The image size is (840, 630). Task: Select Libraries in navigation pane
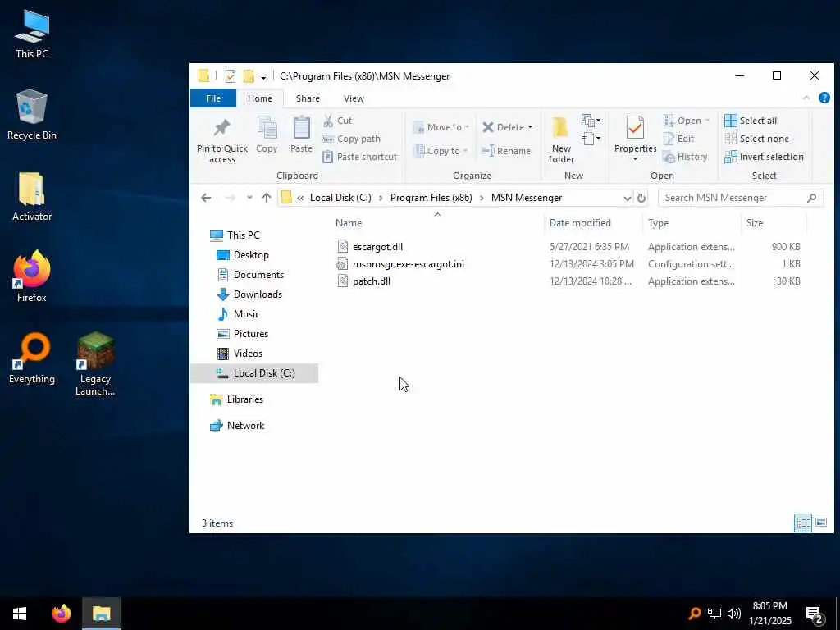[244, 399]
